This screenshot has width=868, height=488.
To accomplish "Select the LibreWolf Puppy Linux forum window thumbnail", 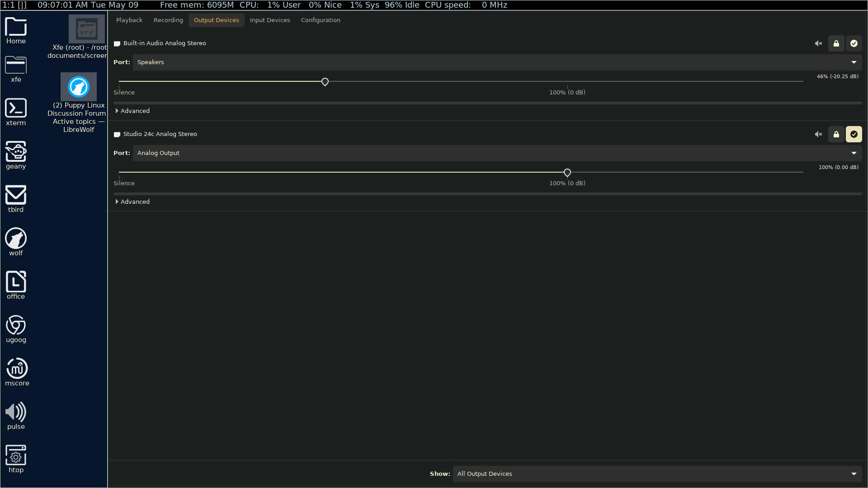I will [79, 87].
